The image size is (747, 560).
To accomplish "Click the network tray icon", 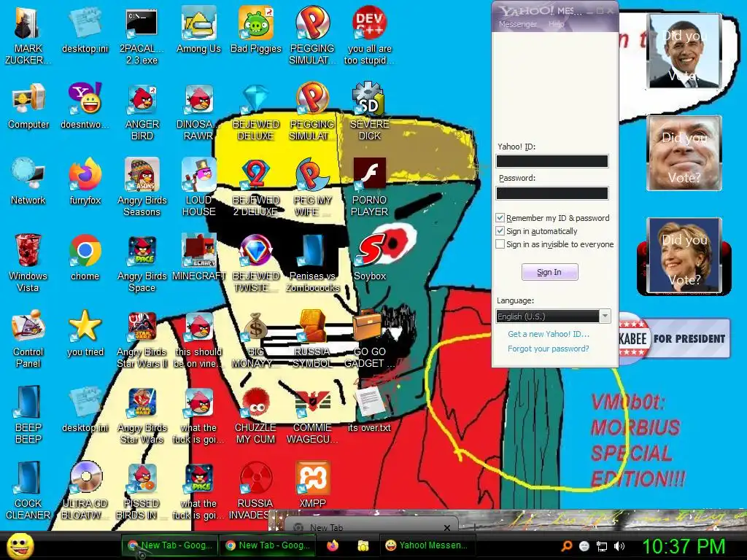I will (x=602, y=547).
